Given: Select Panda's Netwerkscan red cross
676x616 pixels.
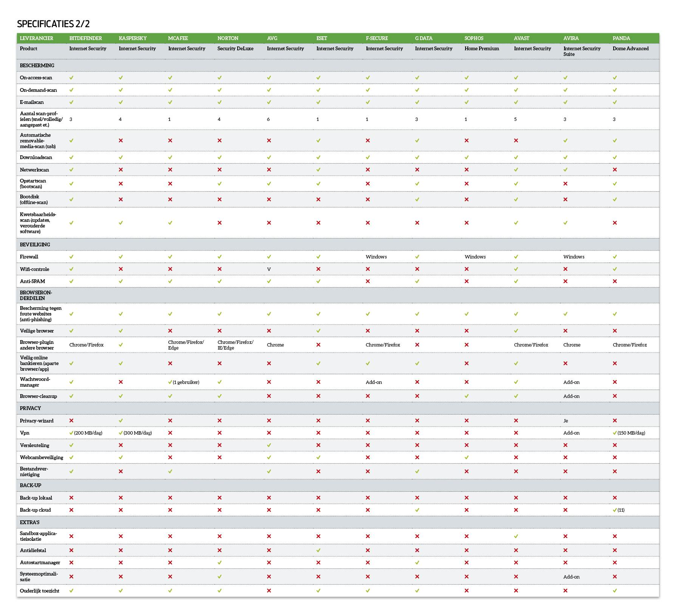Looking at the screenshot, I should click(615, 170).
